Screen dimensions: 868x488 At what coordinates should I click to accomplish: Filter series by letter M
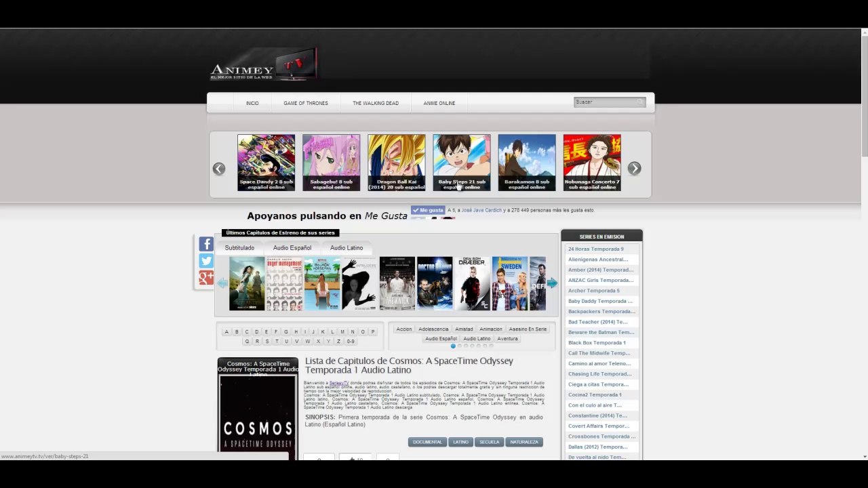342,332
